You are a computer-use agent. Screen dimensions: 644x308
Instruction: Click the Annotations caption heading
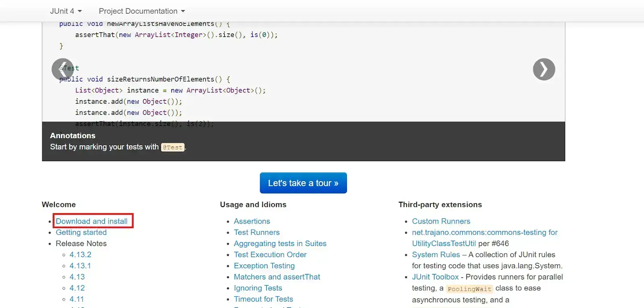(73, 136)
